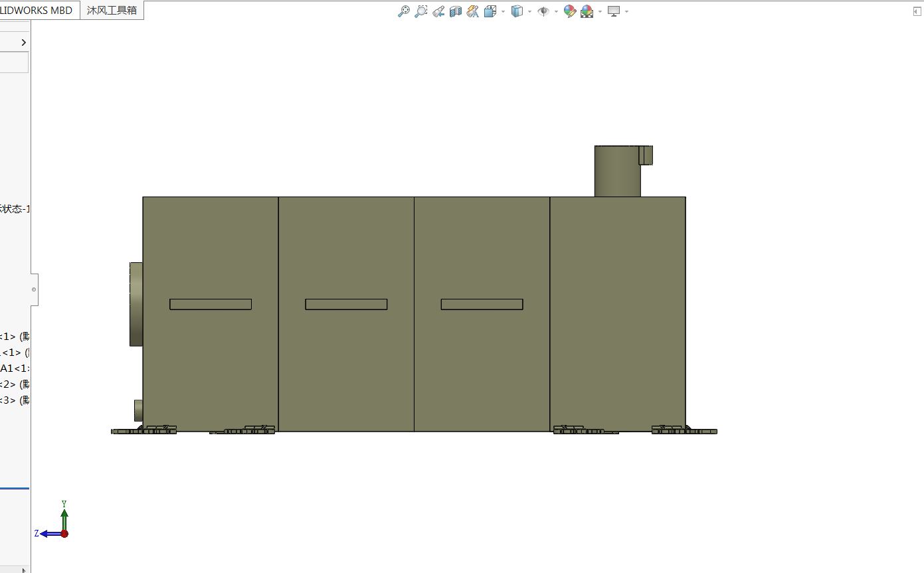The height and width of the screenshot is (573, 924).
Task: Expand the Apply Scene dropdown arrow
Action: click(x=600, y=11)
